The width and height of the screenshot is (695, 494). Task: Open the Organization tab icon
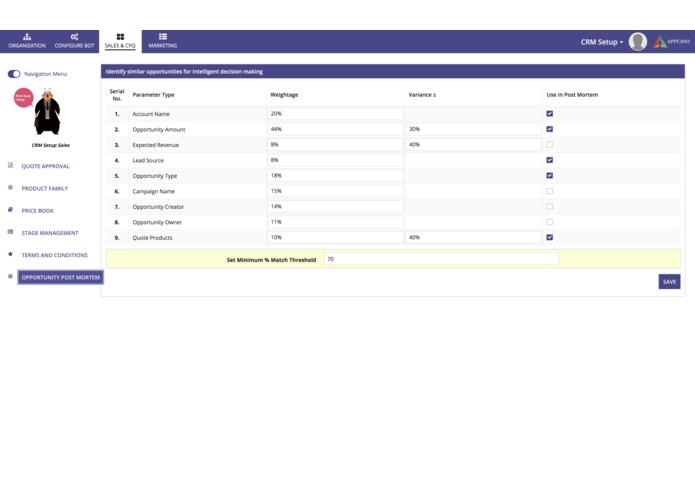pyautogui.click(x=27, y=37)
